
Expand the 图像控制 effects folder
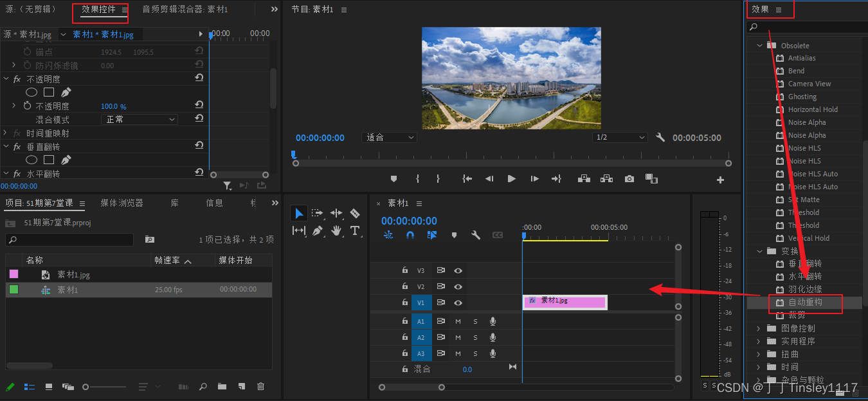[x=759, y=328]
